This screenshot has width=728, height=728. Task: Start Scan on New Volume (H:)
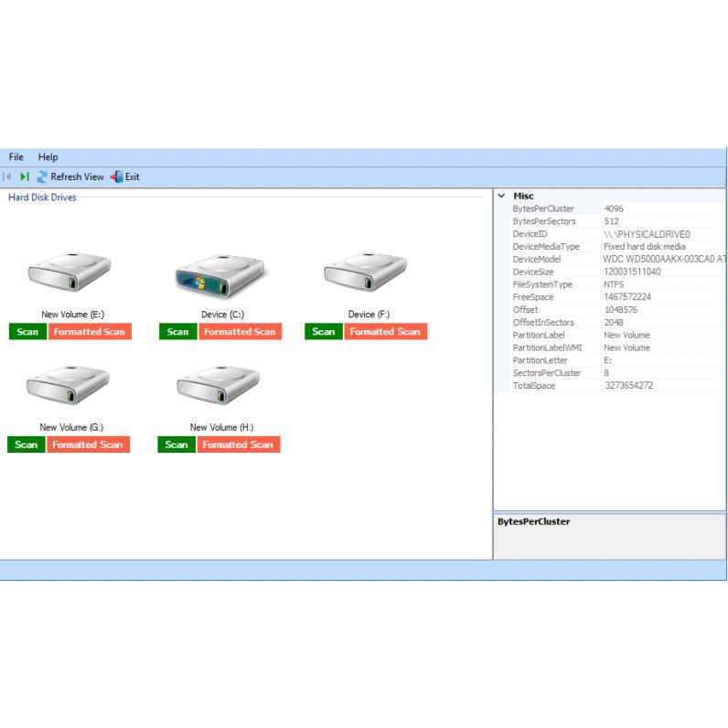tap(177, 444)
